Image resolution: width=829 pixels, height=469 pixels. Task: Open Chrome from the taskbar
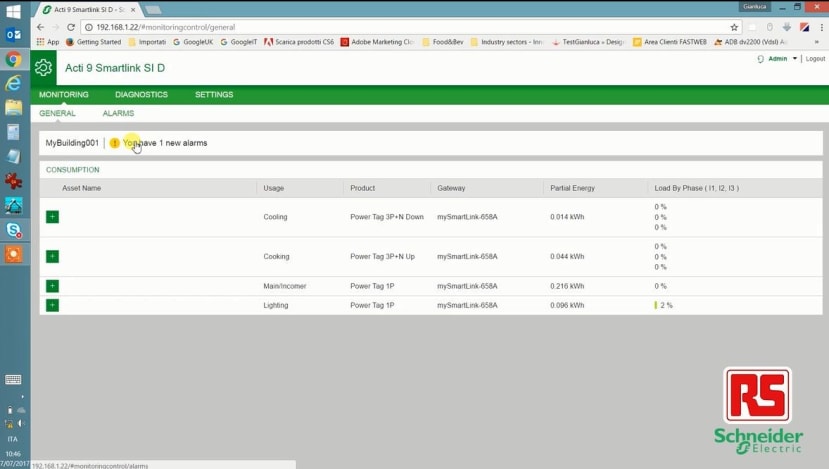(13, 59)
